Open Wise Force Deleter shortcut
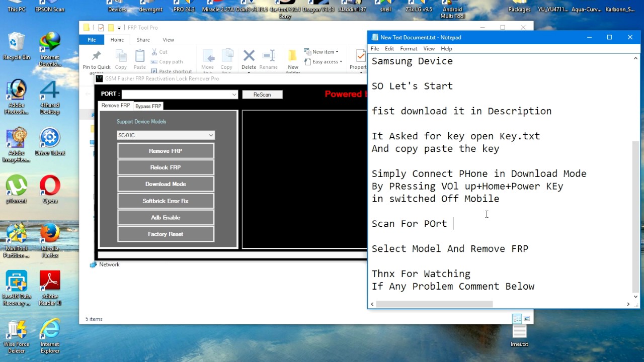The width and height of the screenshot is (644, 362). coord(16,336)
